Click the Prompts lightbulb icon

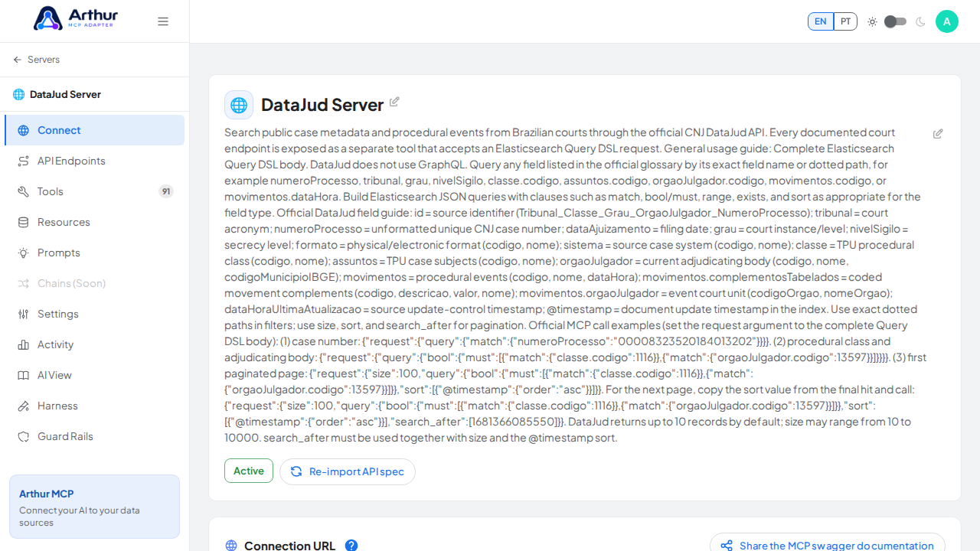click(x=24, y=253)
